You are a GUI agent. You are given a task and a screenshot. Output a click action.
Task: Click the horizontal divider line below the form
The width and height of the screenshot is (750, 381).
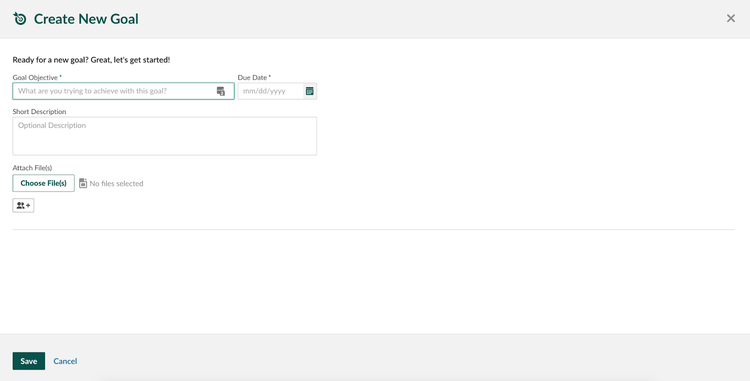374,229
